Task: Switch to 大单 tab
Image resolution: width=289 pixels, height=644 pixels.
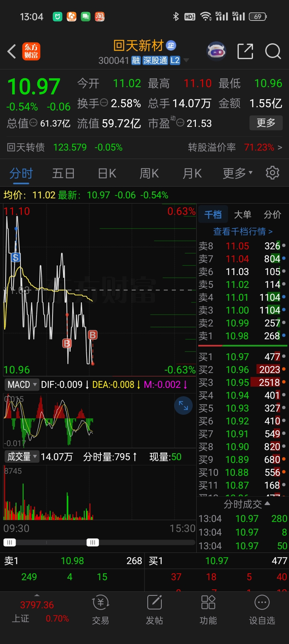Action: [242, 214]
